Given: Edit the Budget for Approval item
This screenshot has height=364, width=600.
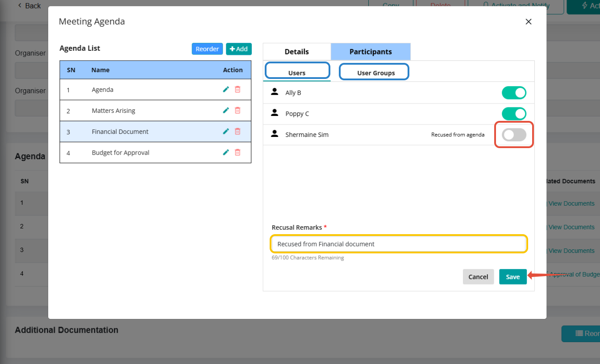Looking at the screenshot, I should (226, 152).
